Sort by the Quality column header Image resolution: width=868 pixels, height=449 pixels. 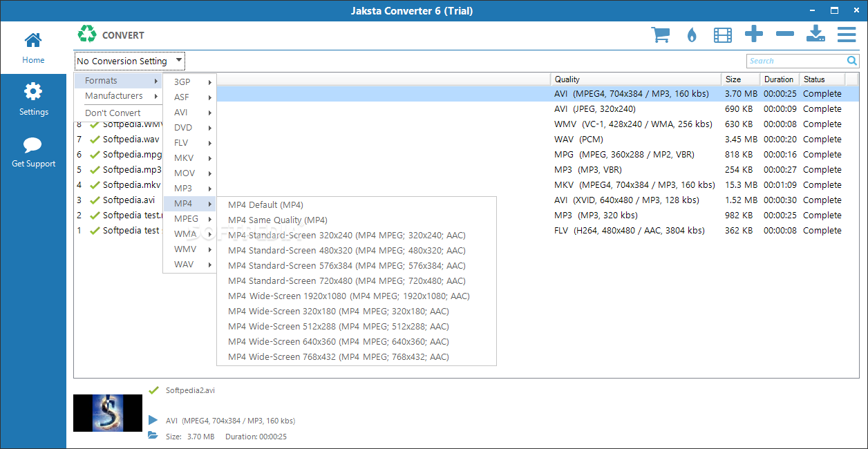pyautogui.click(x=636, y=79)
